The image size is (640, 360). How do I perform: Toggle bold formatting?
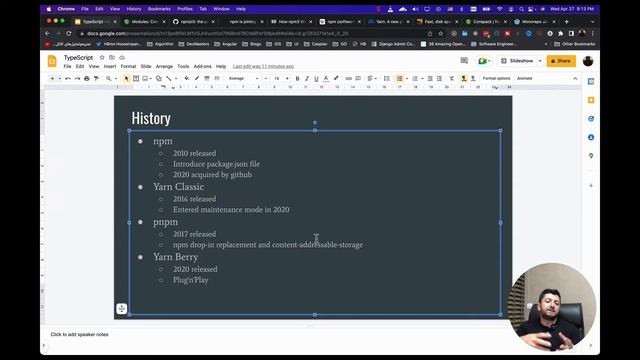pyautogui.click(x=297, y=78)
